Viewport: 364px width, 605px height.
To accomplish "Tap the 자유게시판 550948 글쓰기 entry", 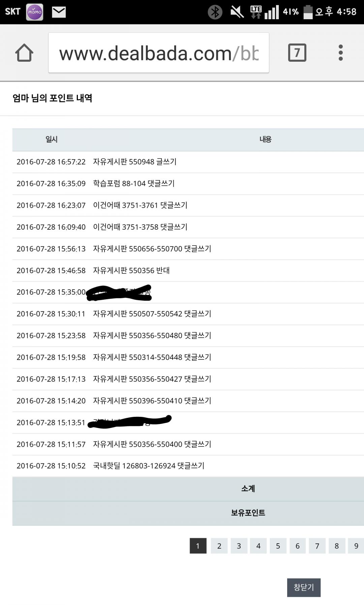I will coord(134,162).
